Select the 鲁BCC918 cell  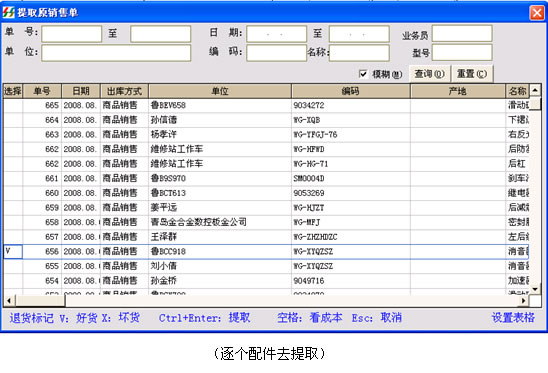point(220,251)
